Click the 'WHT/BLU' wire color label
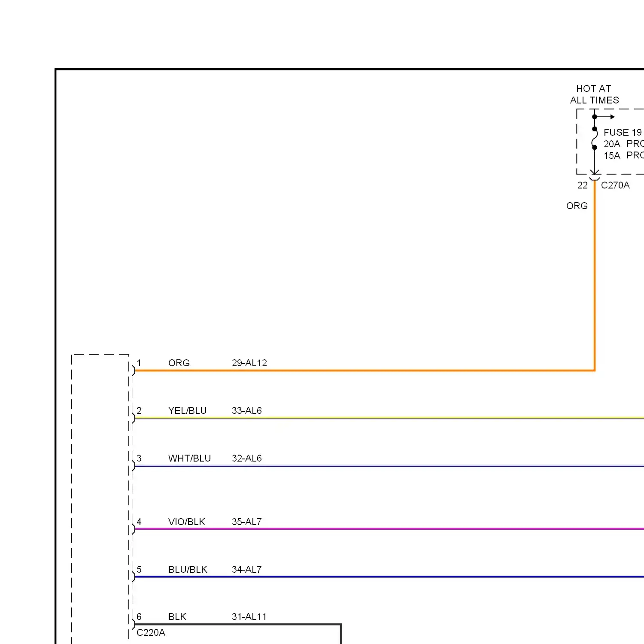The width and height of the screenshot is (644, 644). point(190,458)
